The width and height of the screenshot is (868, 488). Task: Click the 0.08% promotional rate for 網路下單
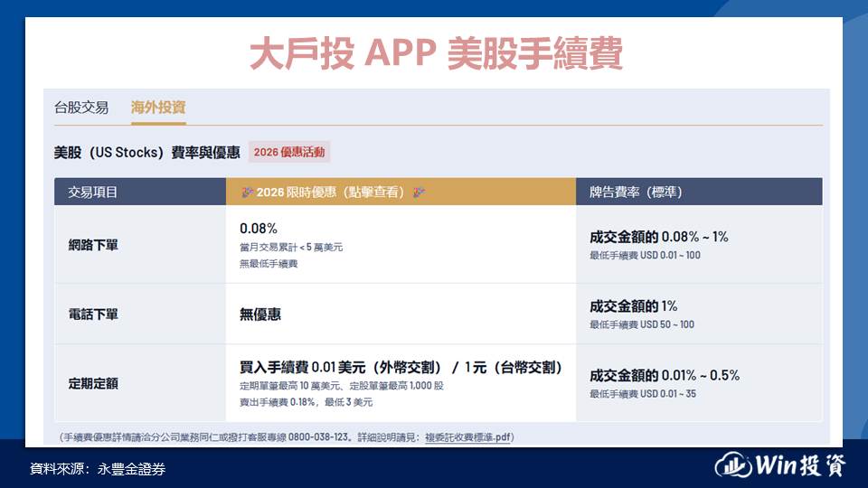pyautogui.click(x=259, y=229)
